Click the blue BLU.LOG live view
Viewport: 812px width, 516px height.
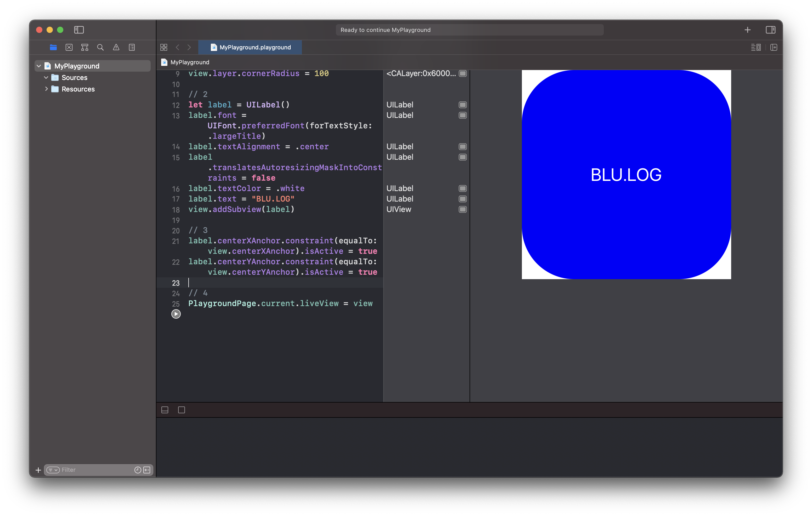click(626, 174)
